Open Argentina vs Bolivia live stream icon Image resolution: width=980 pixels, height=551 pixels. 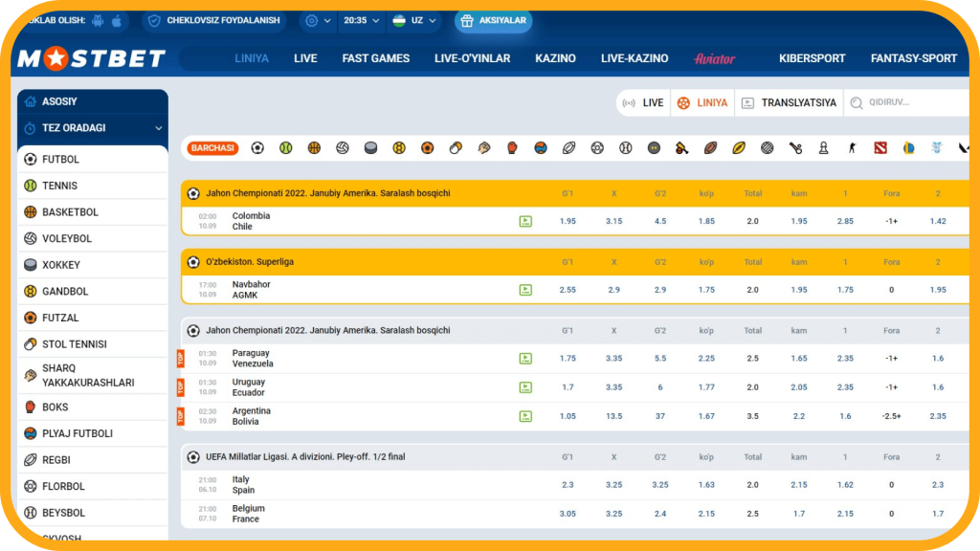coord(525,416)
